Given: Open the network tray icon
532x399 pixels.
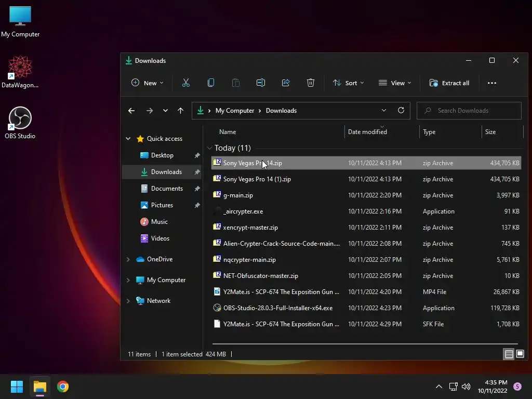Looking at the screenshot, I should [x=453, y=387].
